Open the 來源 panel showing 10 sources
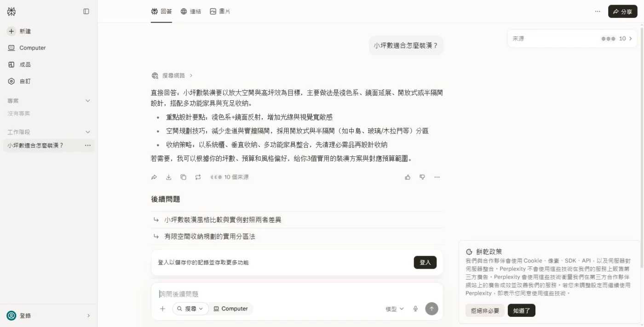Screen dimensions: 644x327 [572, 39]
